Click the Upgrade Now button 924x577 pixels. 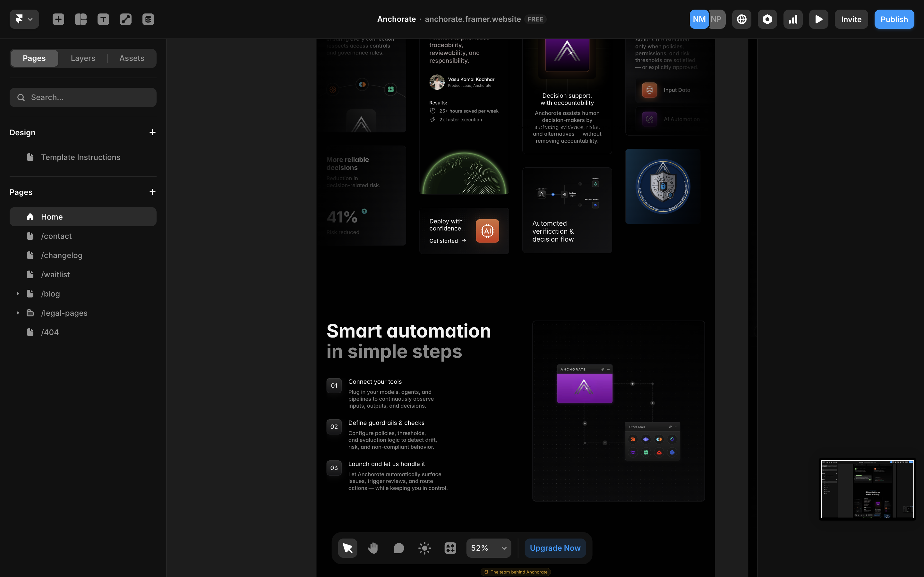[x=555, y=548]
